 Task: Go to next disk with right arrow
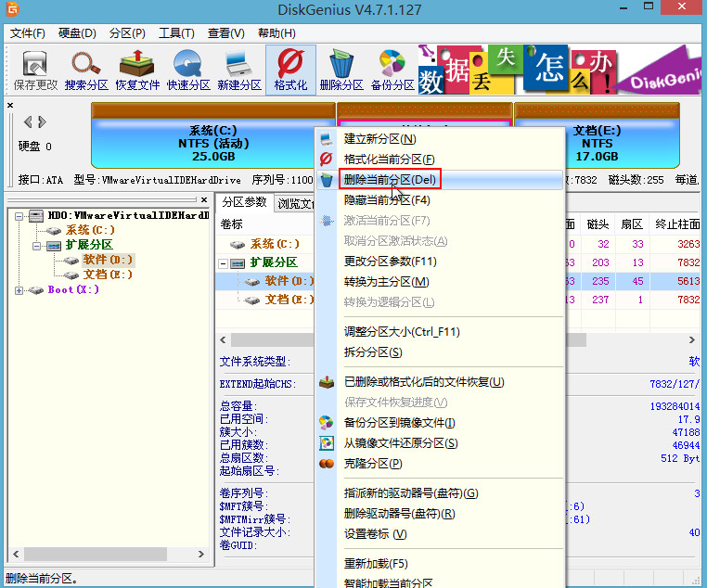[x=42, y=121]
